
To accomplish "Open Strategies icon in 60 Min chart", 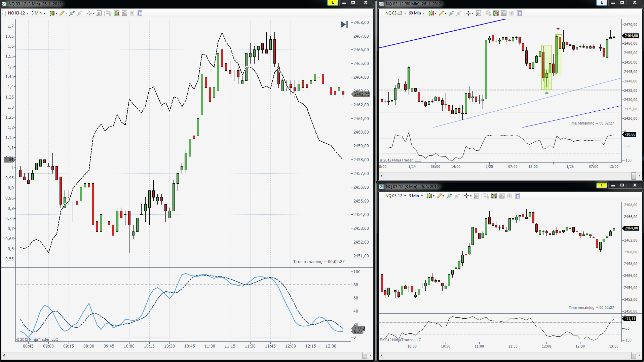I will click(512, 13).
